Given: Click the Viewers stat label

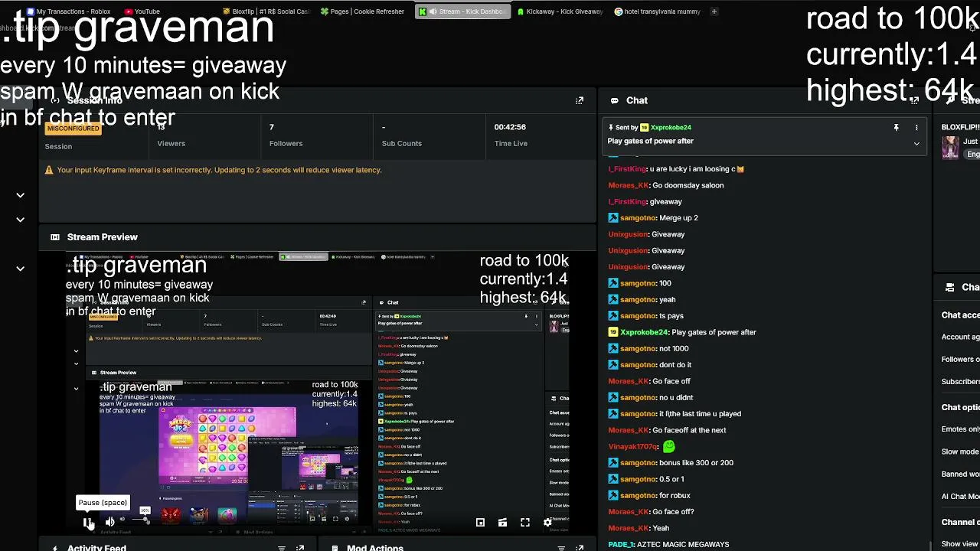Looking at the screenshot, I should point(171,143).
